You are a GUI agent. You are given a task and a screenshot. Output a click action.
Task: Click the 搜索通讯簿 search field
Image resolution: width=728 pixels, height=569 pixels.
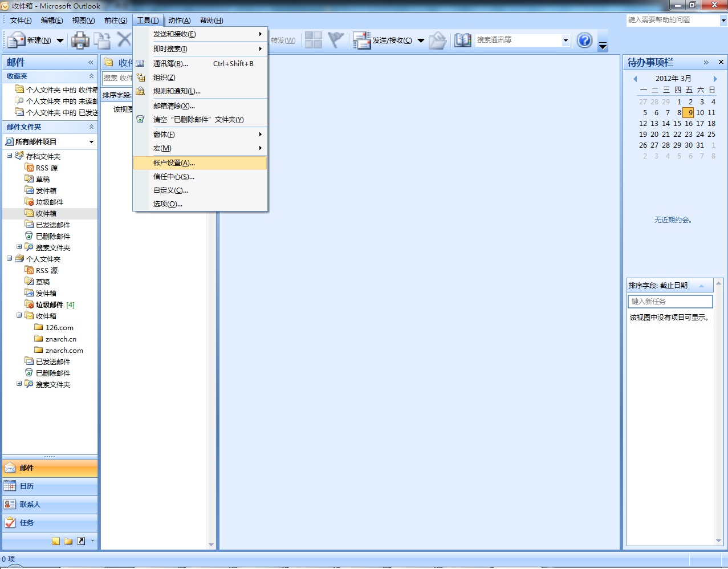[519, 40]
